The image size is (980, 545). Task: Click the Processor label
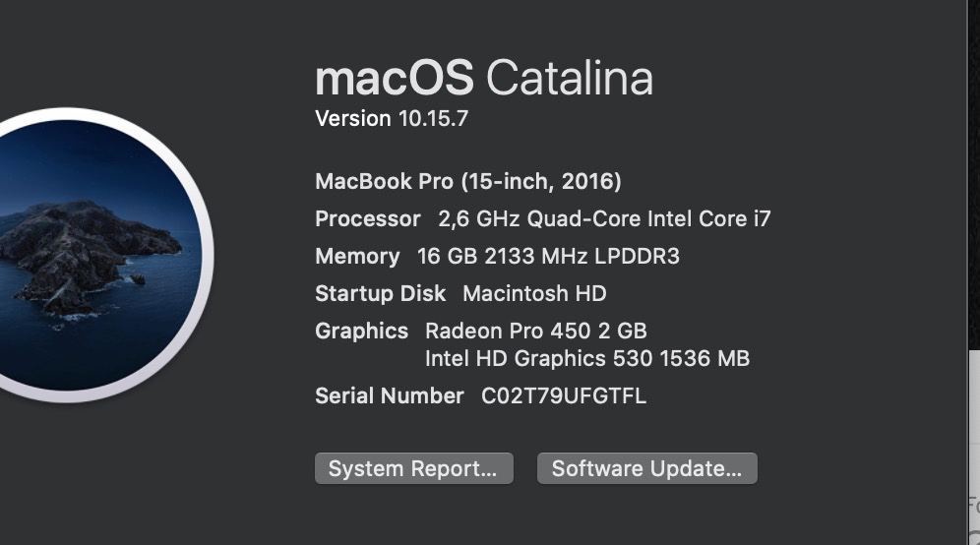pos(367,218)
